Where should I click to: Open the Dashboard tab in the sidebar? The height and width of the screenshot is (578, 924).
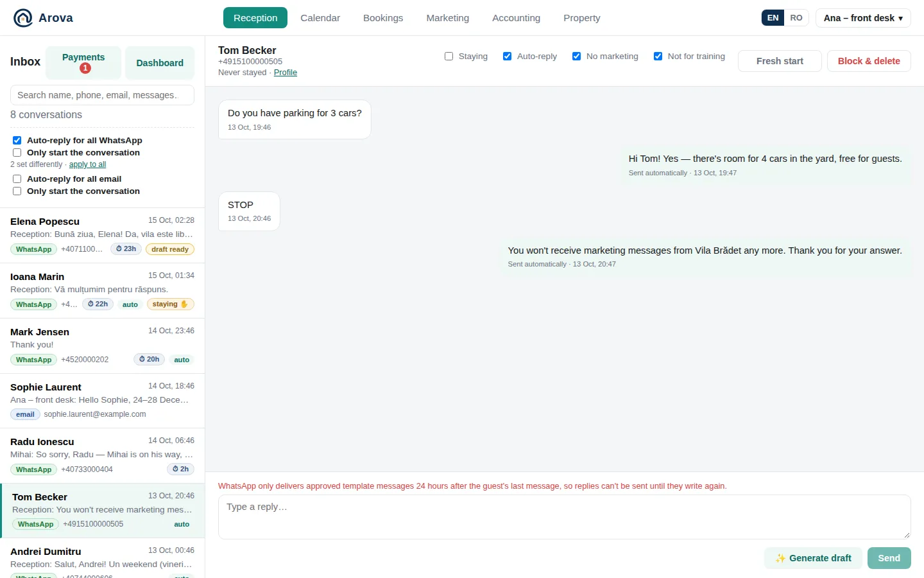(160, 63)
